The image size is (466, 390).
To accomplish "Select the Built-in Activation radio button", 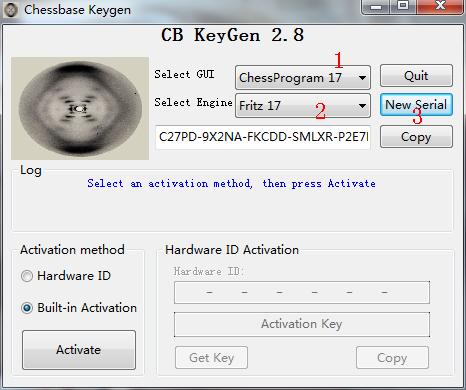I will click(27, 308).
